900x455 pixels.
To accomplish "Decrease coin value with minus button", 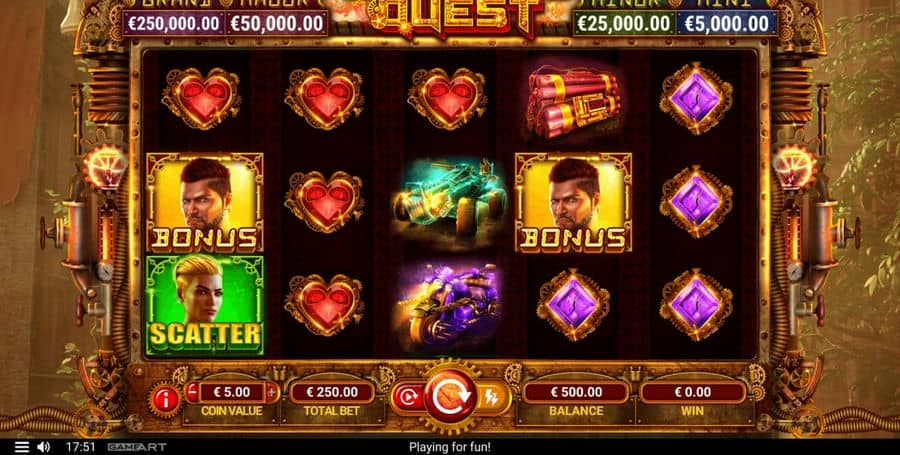I will point(192,392).
